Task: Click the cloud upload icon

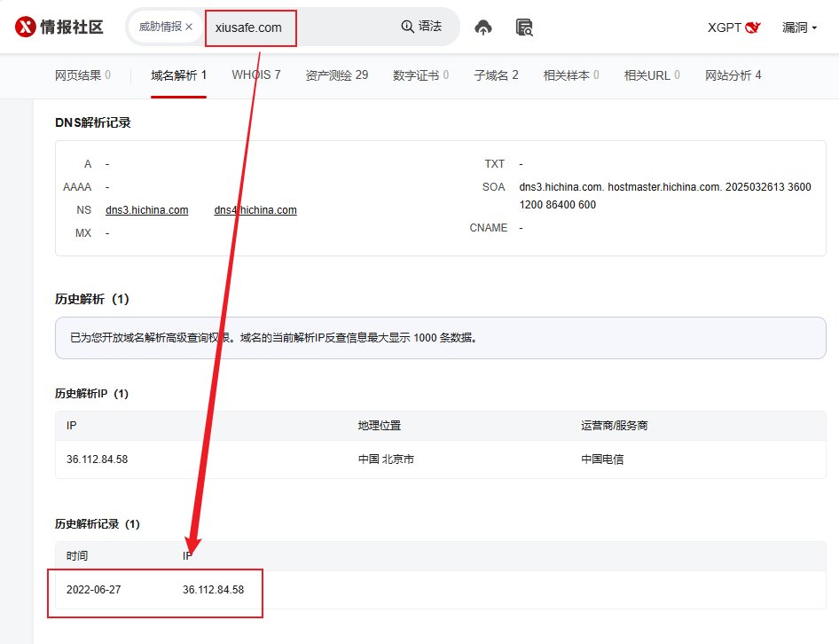Action: (483, 27)
